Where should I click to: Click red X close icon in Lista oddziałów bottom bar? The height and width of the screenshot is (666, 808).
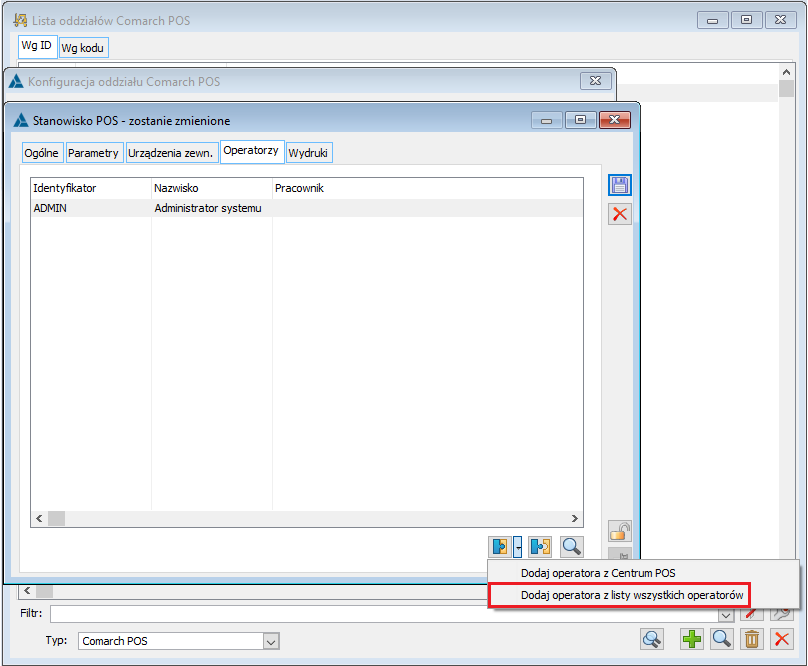(782, 639)
